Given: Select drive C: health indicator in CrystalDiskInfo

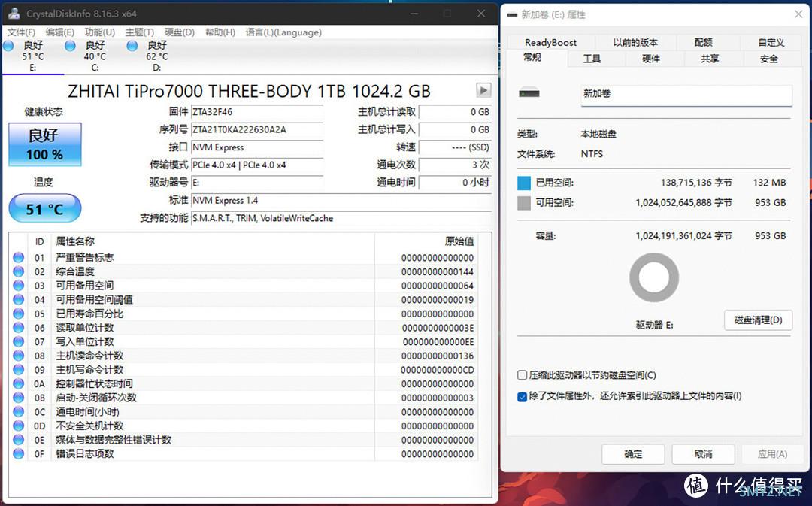Looking at the screenshot, I should [x=92, y=53].
